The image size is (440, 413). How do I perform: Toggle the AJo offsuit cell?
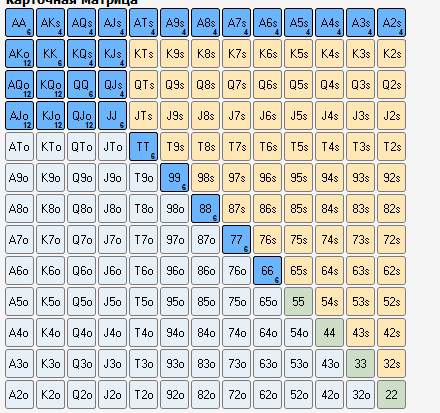(x=19, y=116)
